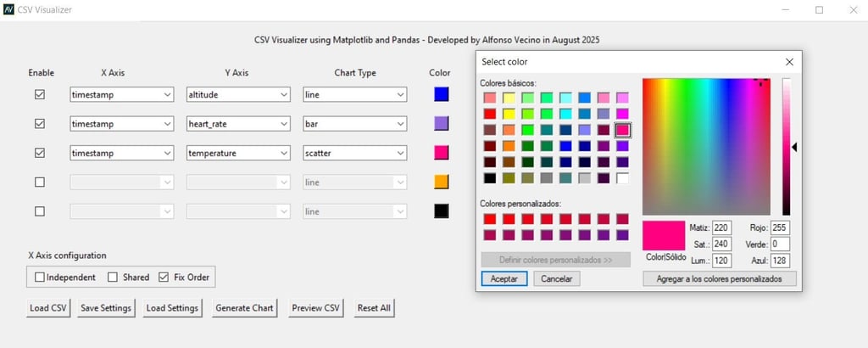The image size is (868, 348).
Task: Click the Color|Sólido preview box
Action: 664,236
